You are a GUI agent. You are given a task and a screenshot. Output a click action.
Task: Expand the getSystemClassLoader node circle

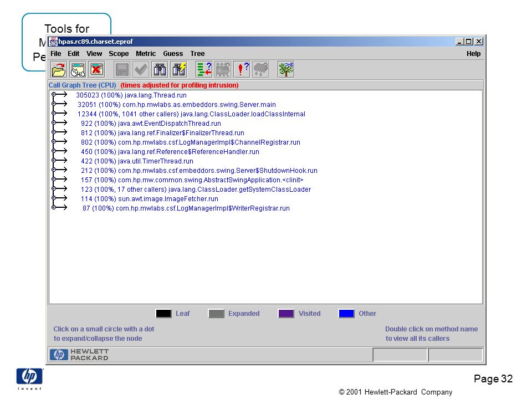point(54,188)
